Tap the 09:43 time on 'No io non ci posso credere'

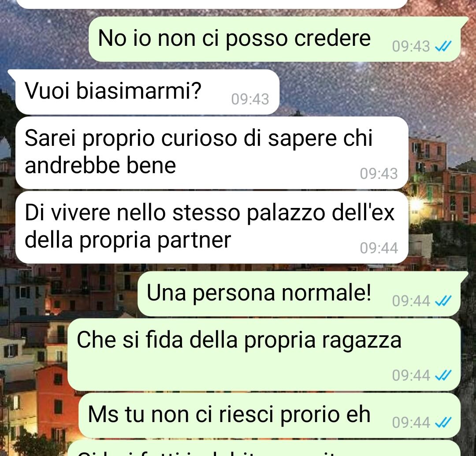click(x=411, y=46)
